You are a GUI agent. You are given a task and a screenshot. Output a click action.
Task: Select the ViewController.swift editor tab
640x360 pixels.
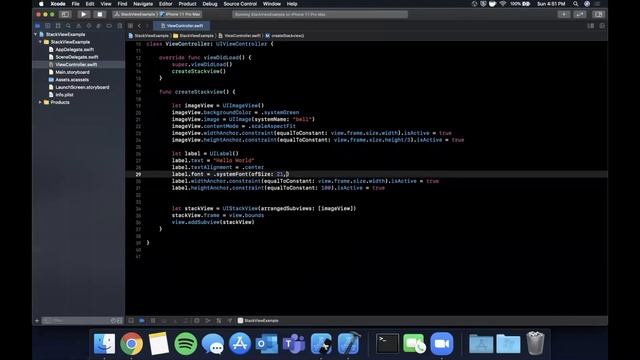182,26
